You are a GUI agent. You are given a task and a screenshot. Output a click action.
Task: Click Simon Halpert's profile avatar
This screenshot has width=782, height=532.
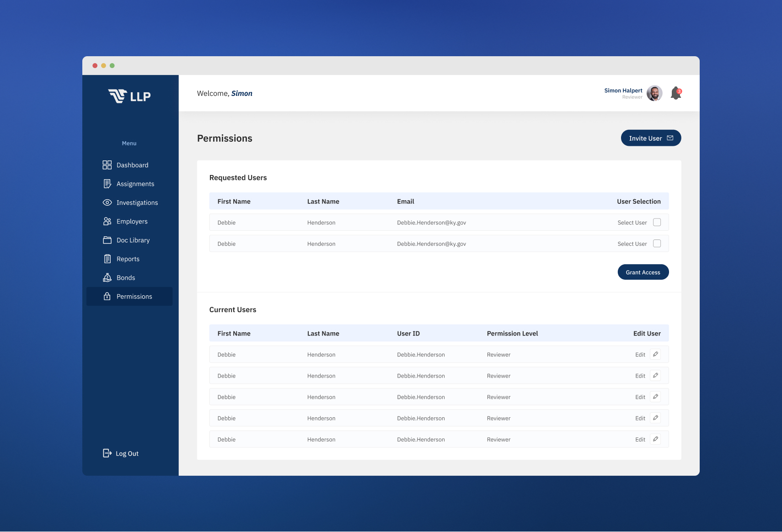click(654, 93)
